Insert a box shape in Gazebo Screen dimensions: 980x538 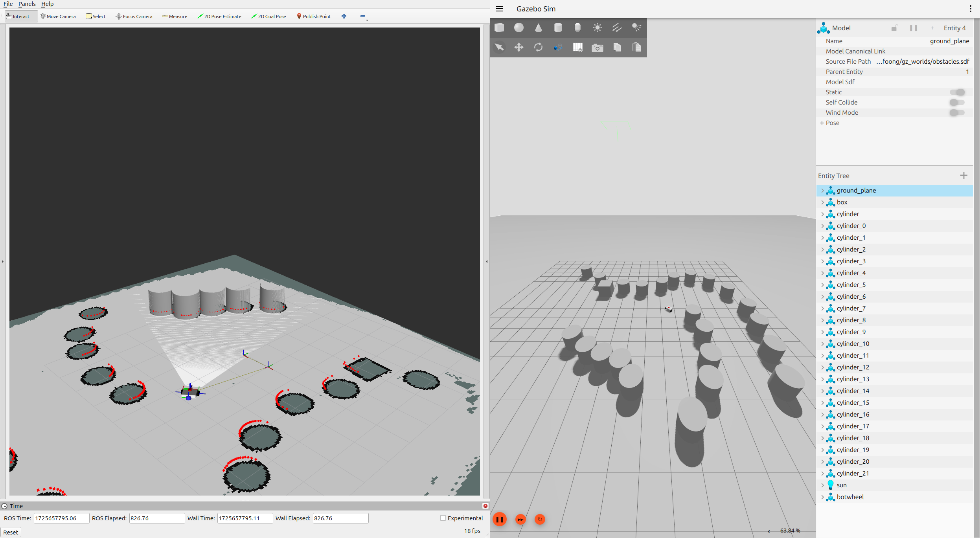[499, 28]
